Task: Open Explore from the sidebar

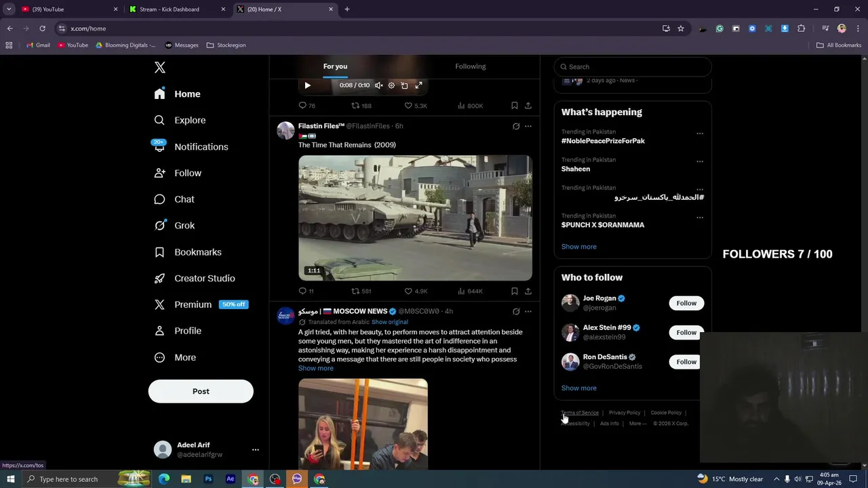Action: 180,120
